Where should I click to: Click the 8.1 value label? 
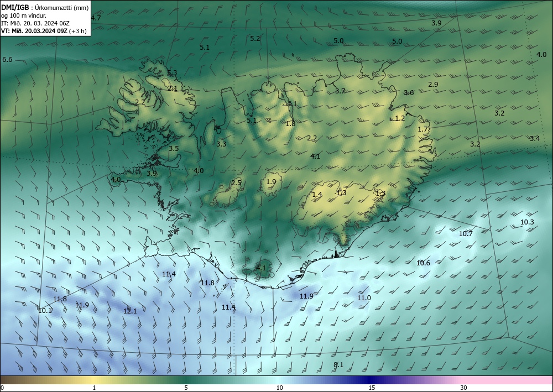(338, 364)
